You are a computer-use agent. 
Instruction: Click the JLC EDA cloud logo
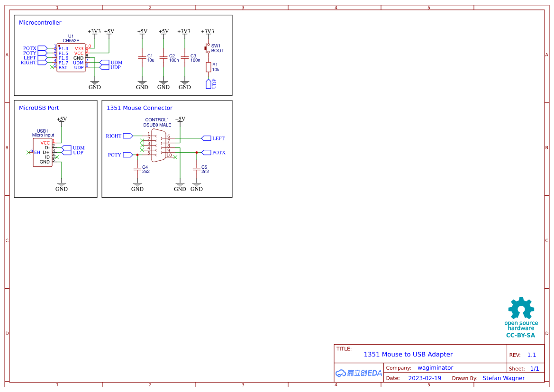click(358, 373)
